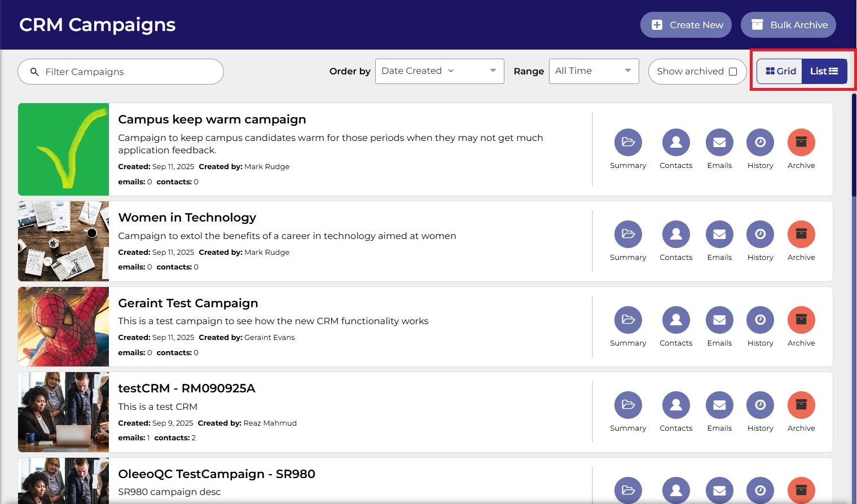Open Summary icon for OleeoQC TestCampaign - SR980
This screenshot has width=857, height=504.
[x=628, y=490]
